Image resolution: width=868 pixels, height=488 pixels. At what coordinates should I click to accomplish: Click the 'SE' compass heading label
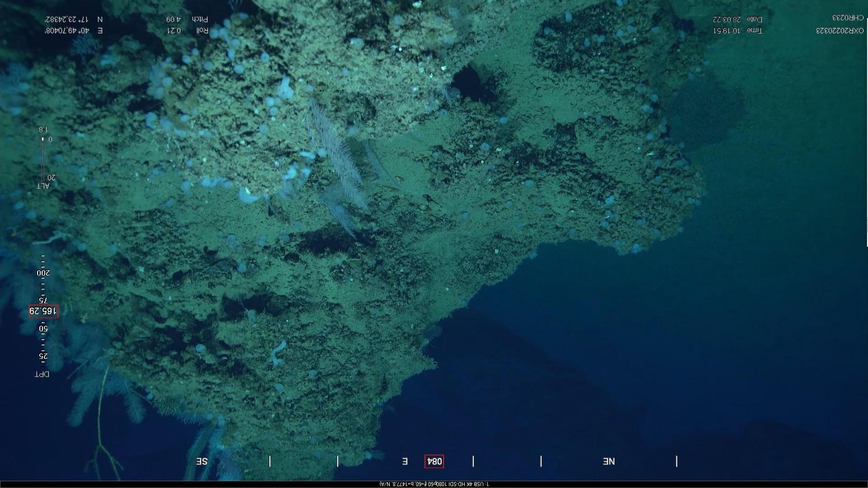(x=202, y=461)
